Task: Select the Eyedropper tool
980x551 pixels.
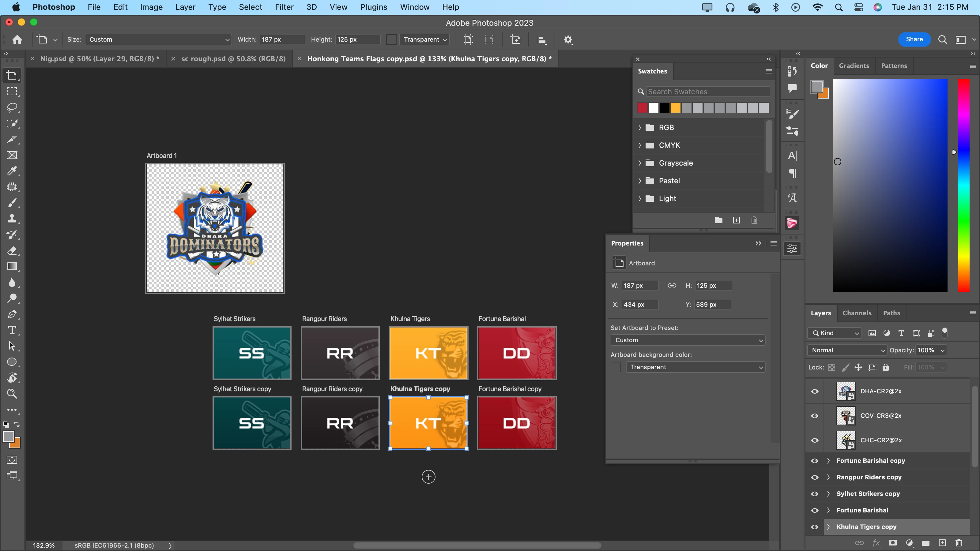Action: tap(12, 171)
